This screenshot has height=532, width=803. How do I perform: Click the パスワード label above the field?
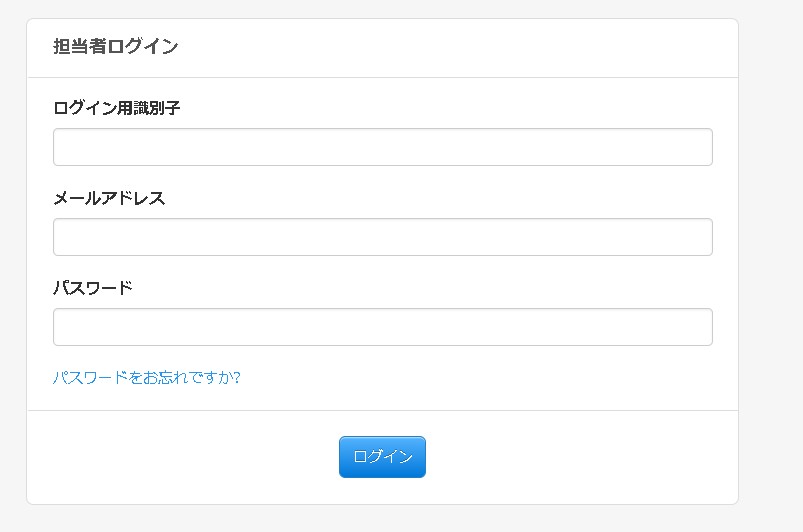pyautogui.click(x=92, y=288)
